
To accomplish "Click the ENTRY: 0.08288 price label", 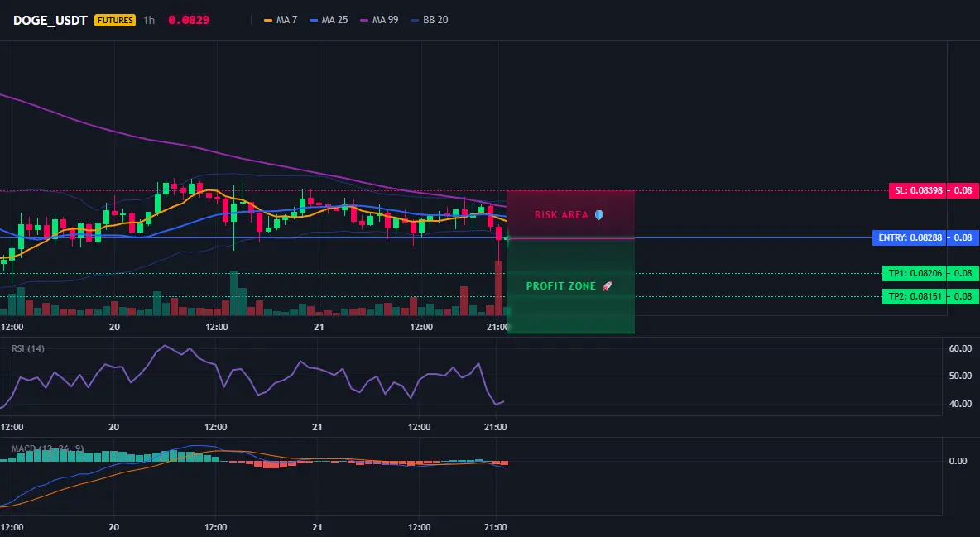I will pyautogui.click(x=910, y=237).
